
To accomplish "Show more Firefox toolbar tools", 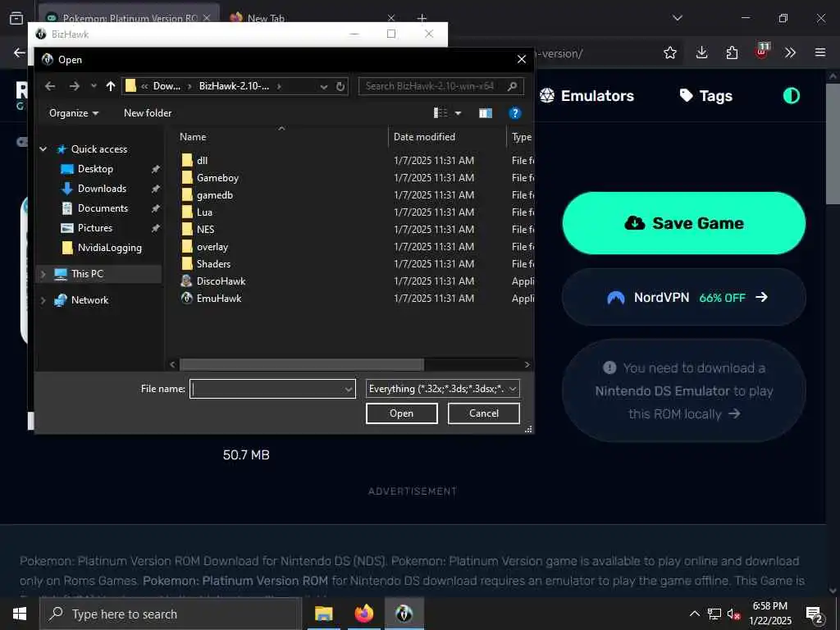I will [790, 52].
